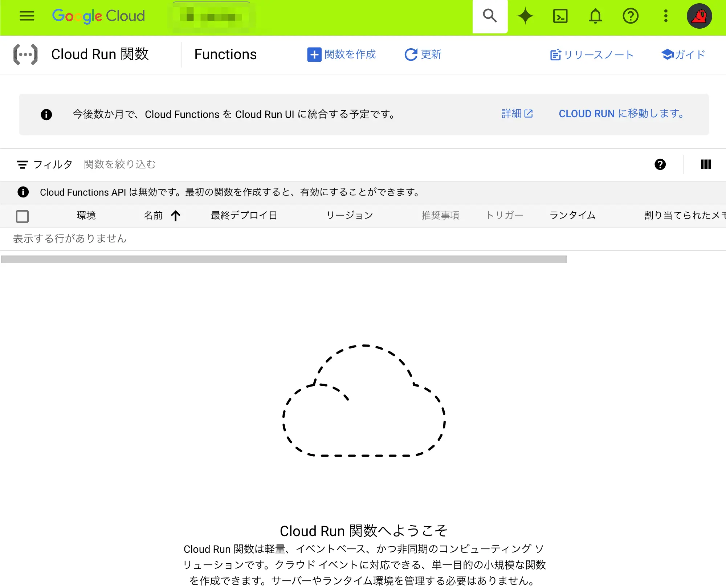Open the filter options icon
The height and width of the screenshot is (588, 726).
(x=23, y=164)
